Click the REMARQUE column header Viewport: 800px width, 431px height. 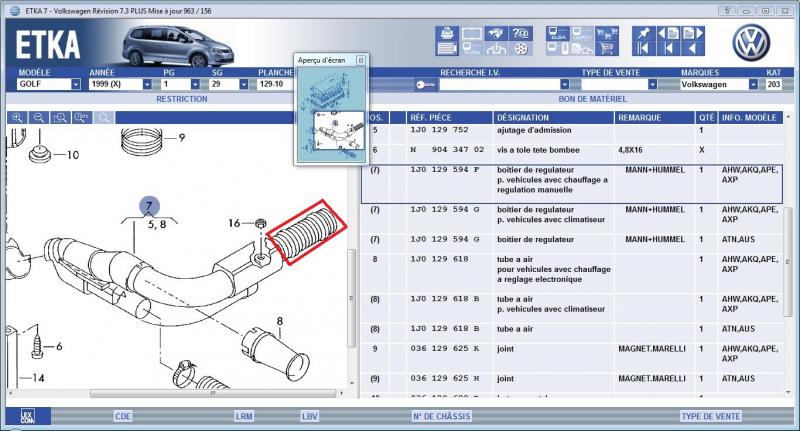click(655, 118)
